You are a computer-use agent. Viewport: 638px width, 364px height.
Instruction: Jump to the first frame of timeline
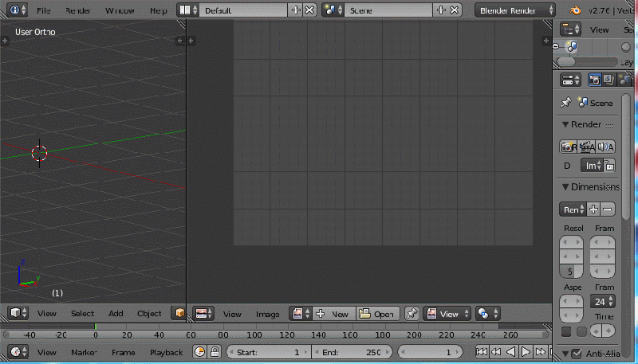click(x=482, y=352)
